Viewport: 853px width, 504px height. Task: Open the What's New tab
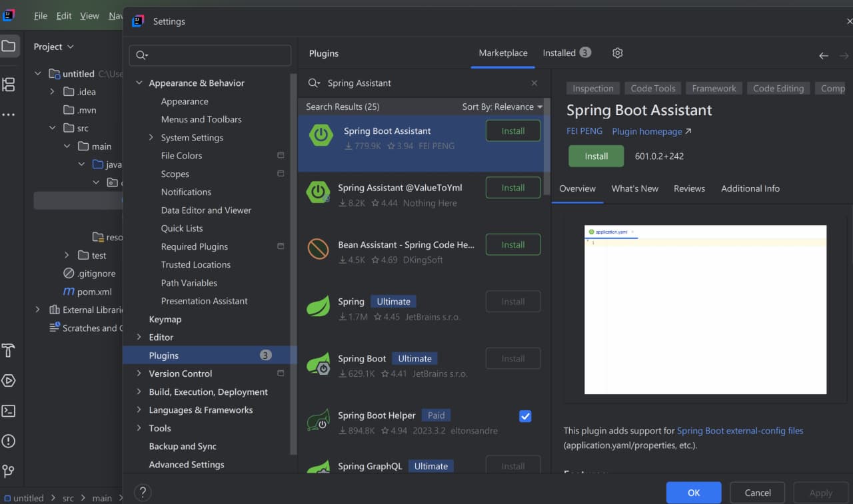coord(635,188)
